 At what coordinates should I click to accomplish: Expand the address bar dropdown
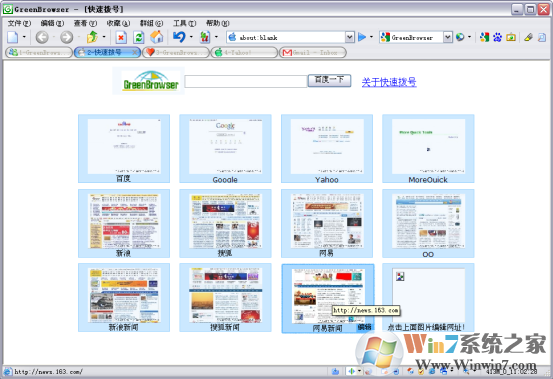(350, 37)
